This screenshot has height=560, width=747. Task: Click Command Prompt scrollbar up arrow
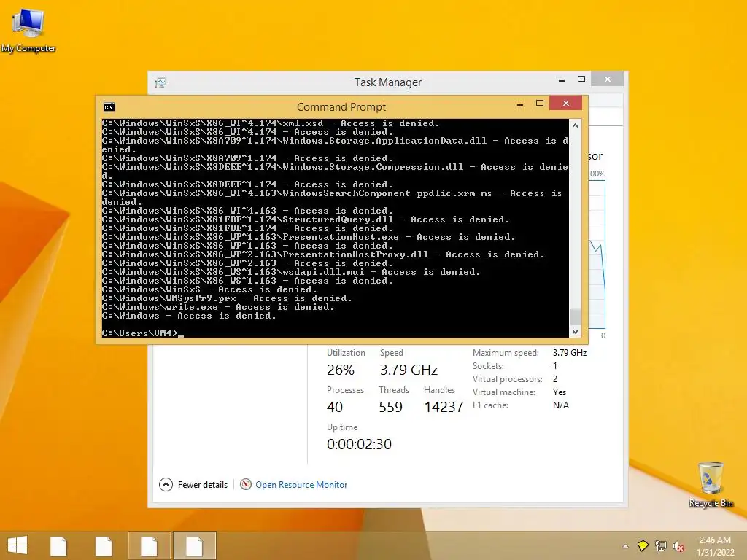point(575,125)
